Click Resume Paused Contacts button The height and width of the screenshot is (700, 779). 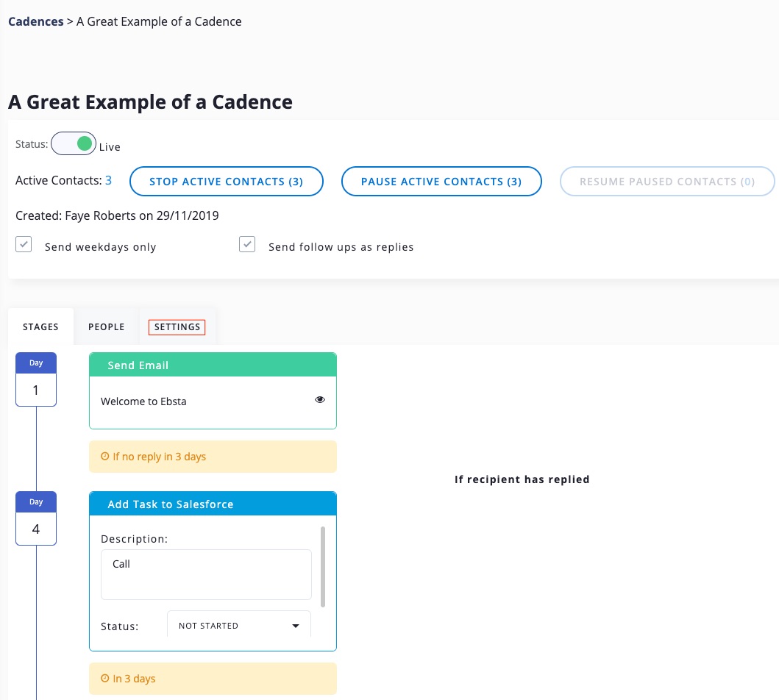coord(667,182)
